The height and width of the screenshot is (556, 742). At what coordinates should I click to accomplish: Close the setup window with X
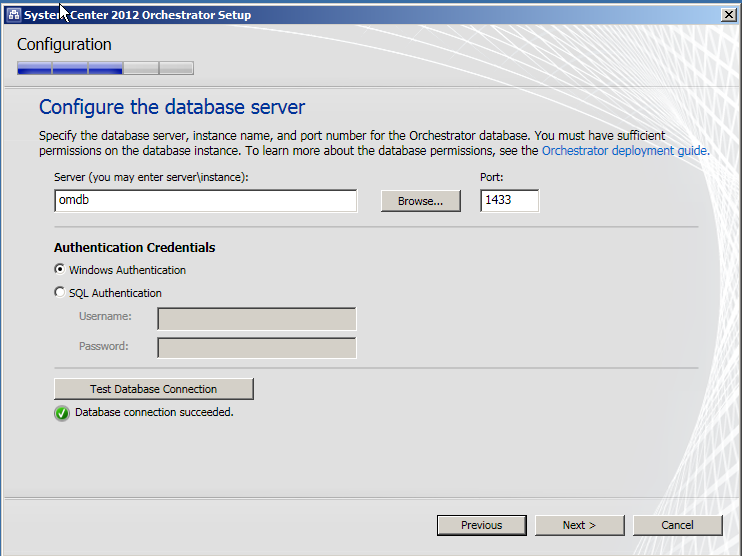(729, 15)
